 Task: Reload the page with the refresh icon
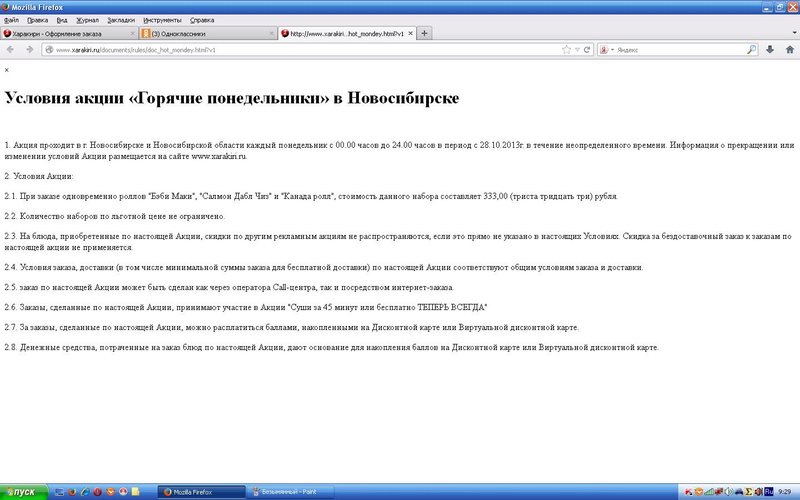point(587,49)
